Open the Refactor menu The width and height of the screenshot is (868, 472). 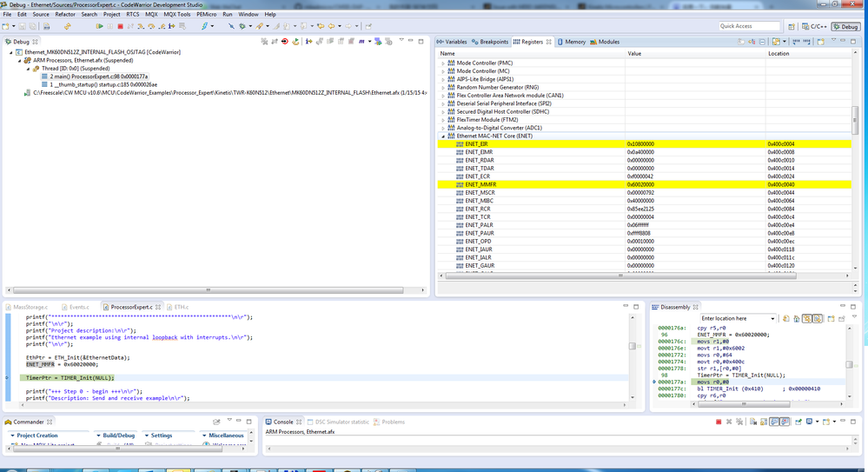point(65,15)
